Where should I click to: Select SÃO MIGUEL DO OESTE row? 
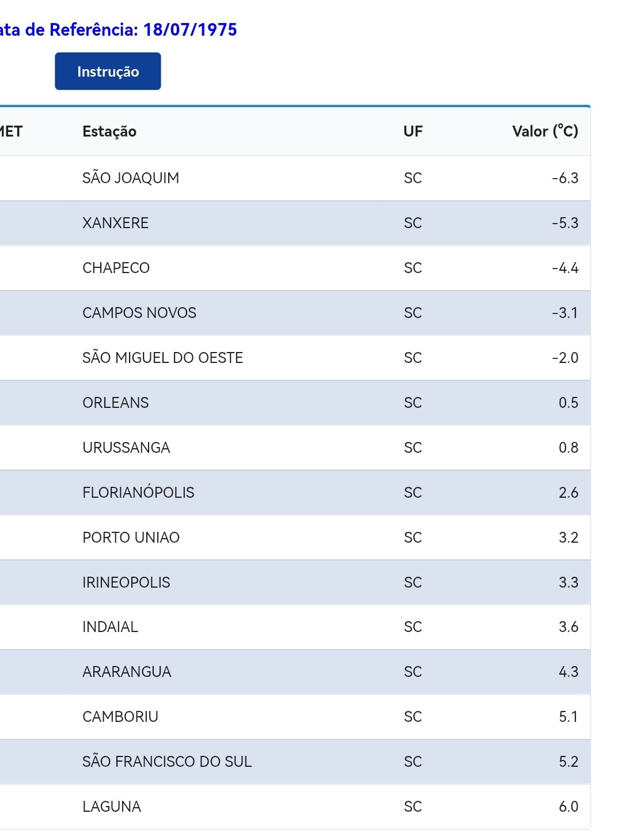pyautogui.click(x=295, y=358)
